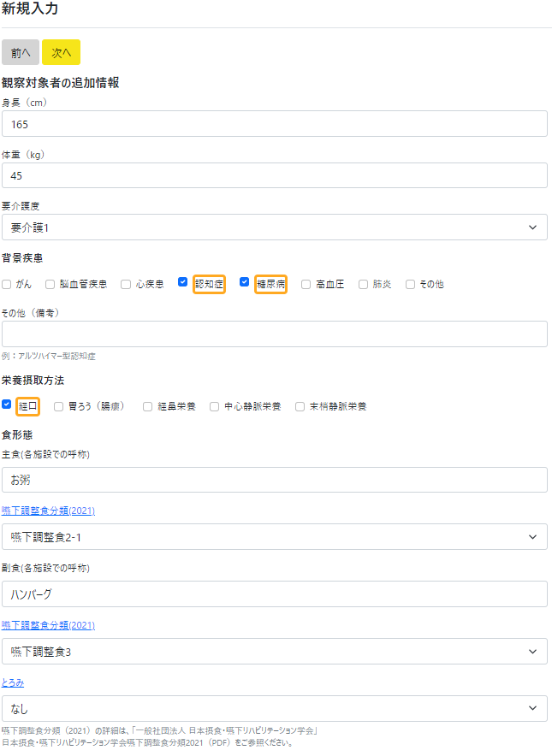This screenshot has height=756, width=552.
Task: Expand the とろみ dropdown showing なし
Action: [x=274, y=708]
